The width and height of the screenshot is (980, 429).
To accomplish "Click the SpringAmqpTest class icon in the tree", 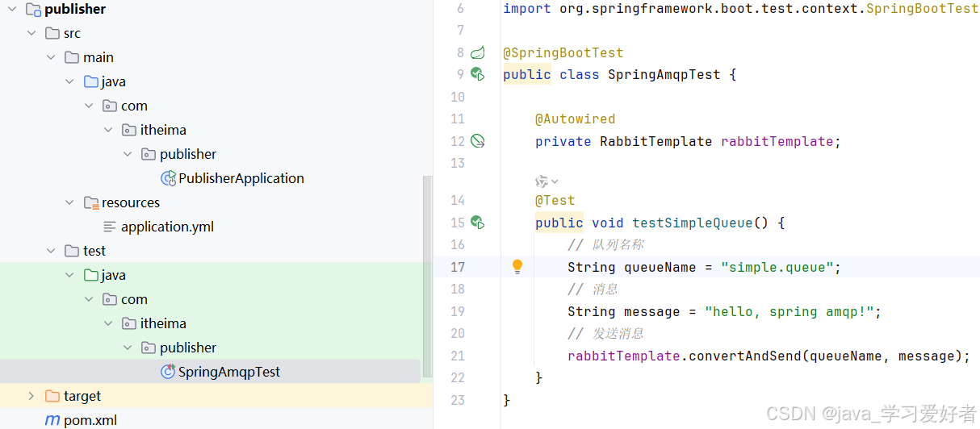I will (168, 372).
